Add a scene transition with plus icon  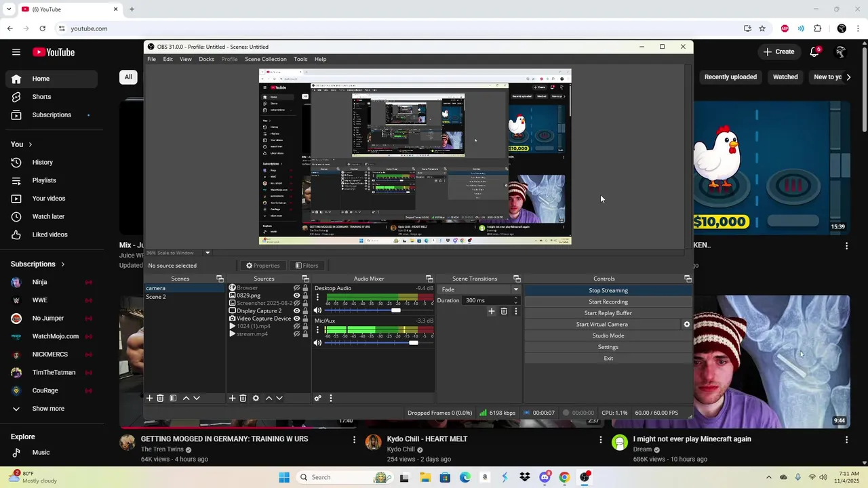click(492, 311)
